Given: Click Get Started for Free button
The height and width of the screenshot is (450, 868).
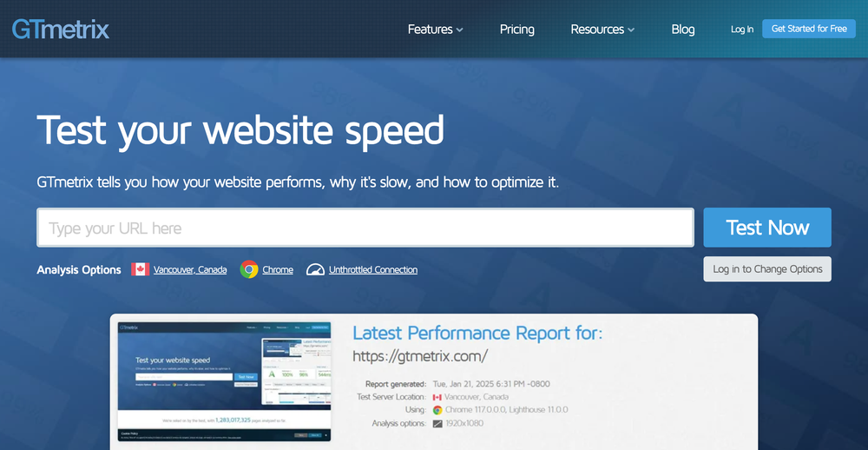Looking at the screenshot, I should (x=809, y=29).
